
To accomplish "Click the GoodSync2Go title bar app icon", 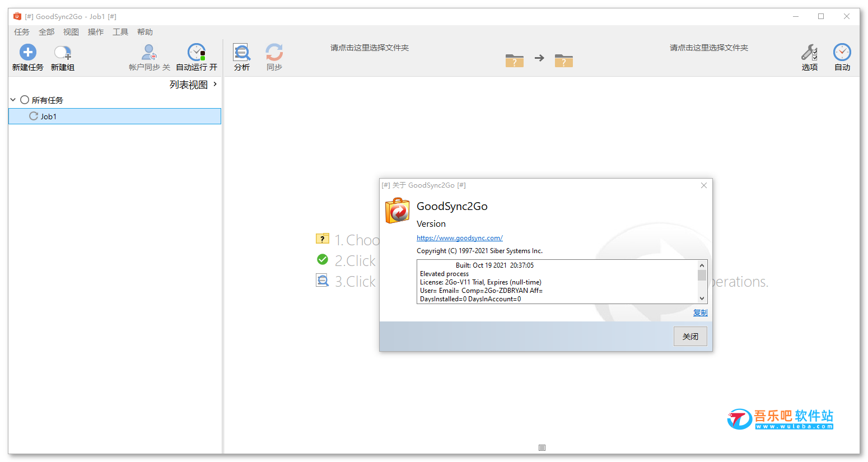I will point(17,16).
